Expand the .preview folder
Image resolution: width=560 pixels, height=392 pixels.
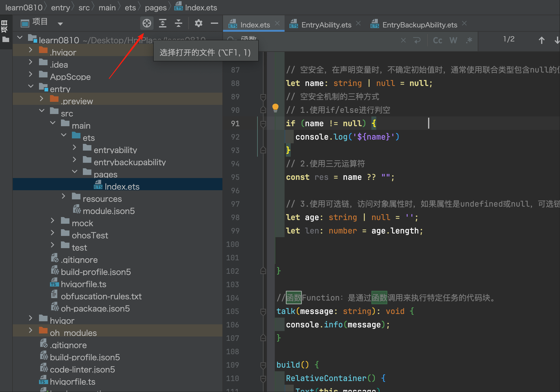(41, 98)
